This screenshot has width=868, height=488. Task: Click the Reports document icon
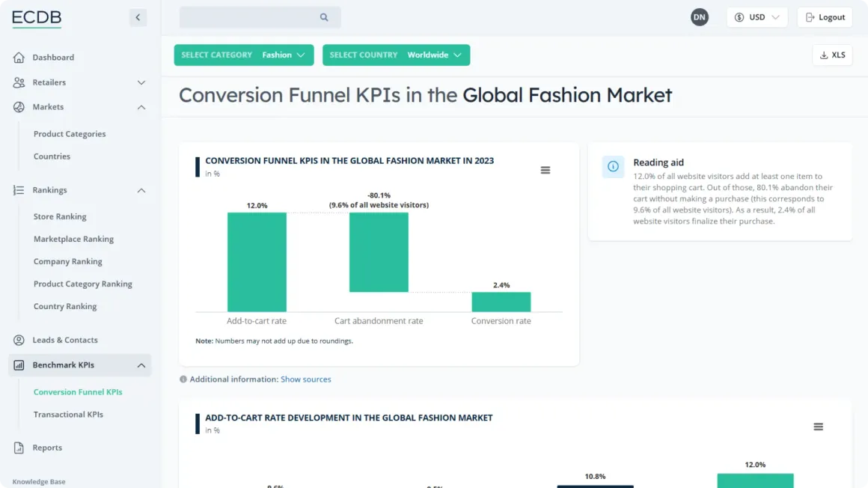coord(19,448)
